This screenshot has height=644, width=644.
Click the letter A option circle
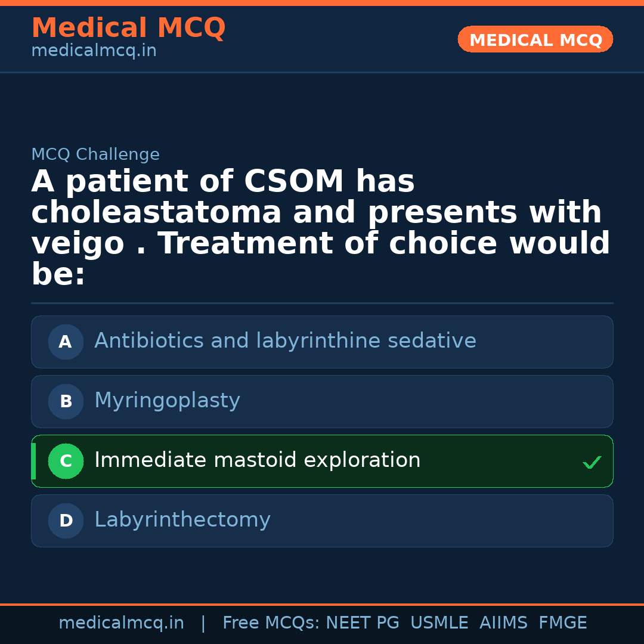click(x=66, y=342)
